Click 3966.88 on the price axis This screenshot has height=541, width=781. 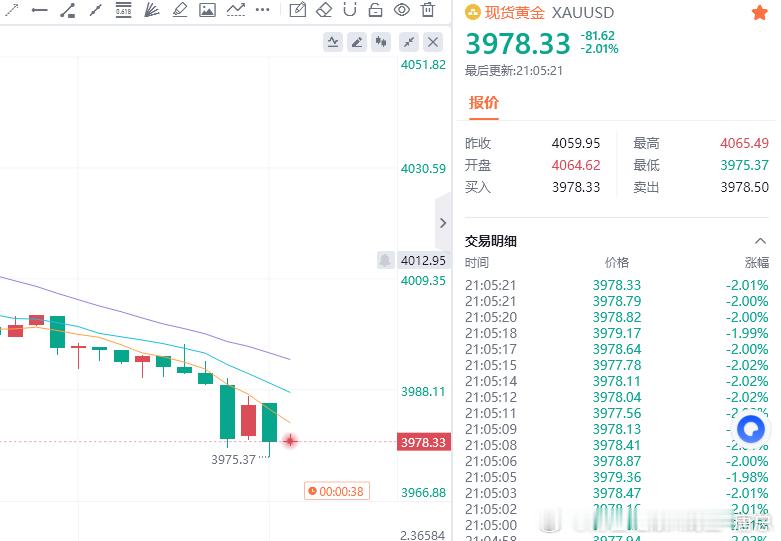423,493
